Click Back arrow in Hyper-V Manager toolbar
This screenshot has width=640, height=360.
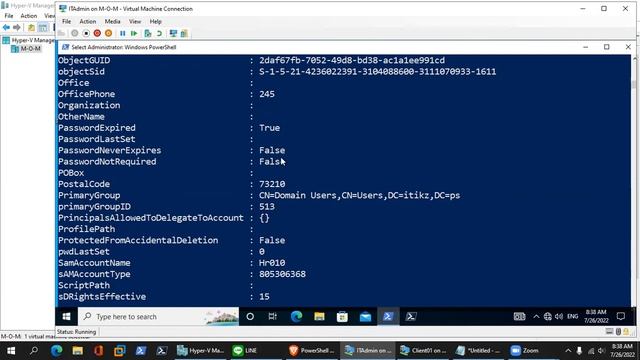[6, 27]
